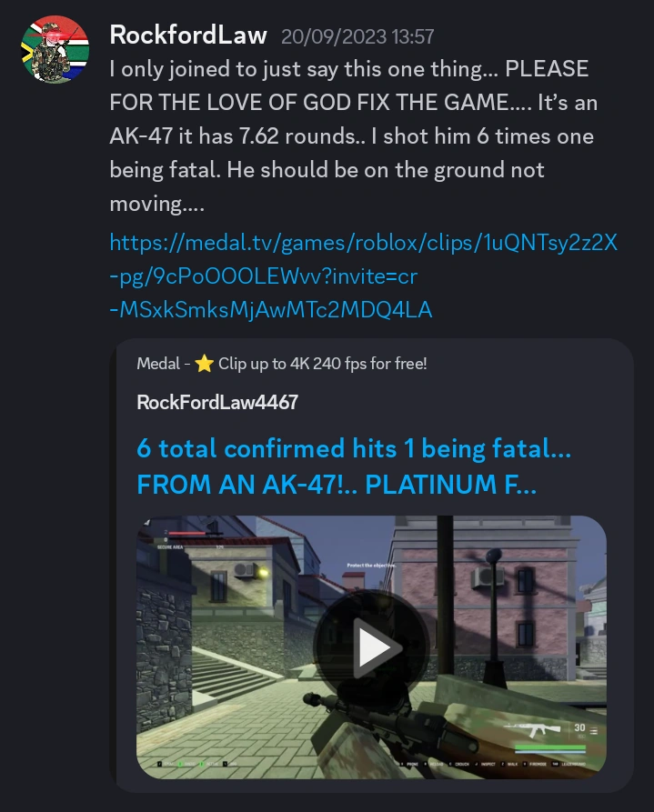
Task: Click the red objective bar in video corner
Action: 187,532
